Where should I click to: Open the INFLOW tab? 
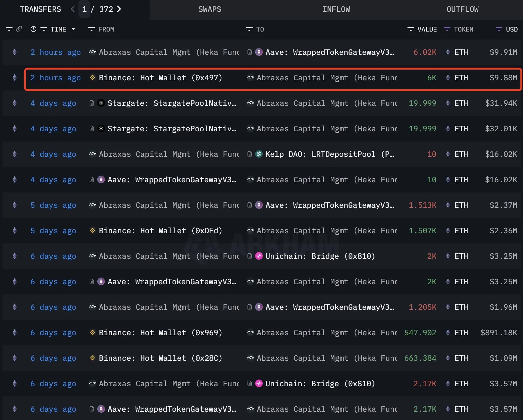(x=336, y=9)
